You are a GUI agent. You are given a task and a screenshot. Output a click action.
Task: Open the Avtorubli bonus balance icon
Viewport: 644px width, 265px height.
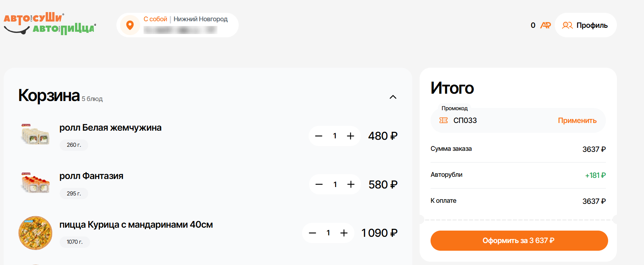546,25
